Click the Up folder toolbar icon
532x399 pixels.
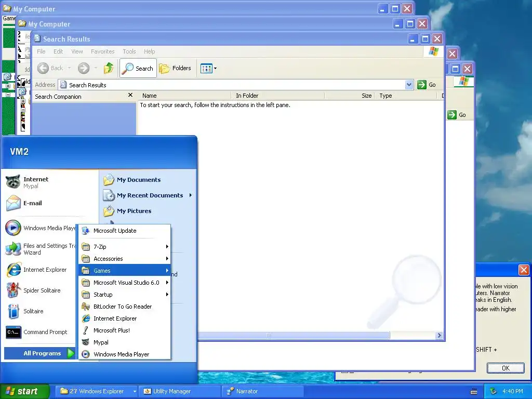(x=109, y=68)
